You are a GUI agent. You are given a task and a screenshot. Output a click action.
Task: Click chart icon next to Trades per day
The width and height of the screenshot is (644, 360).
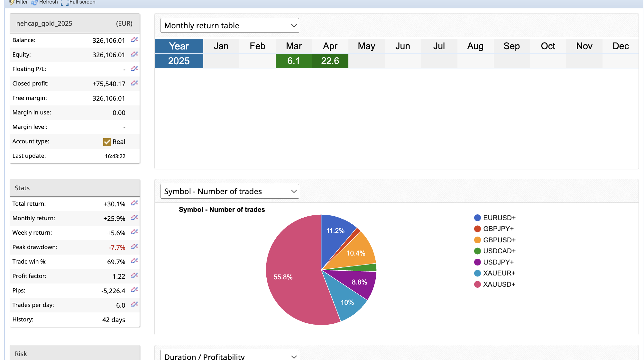click(134, 304)
